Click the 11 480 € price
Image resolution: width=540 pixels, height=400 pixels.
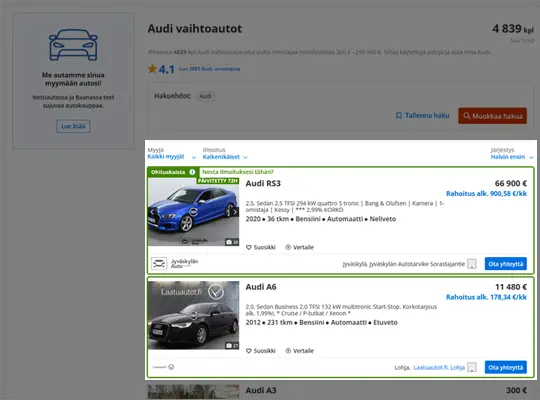[x=511, y=287]
